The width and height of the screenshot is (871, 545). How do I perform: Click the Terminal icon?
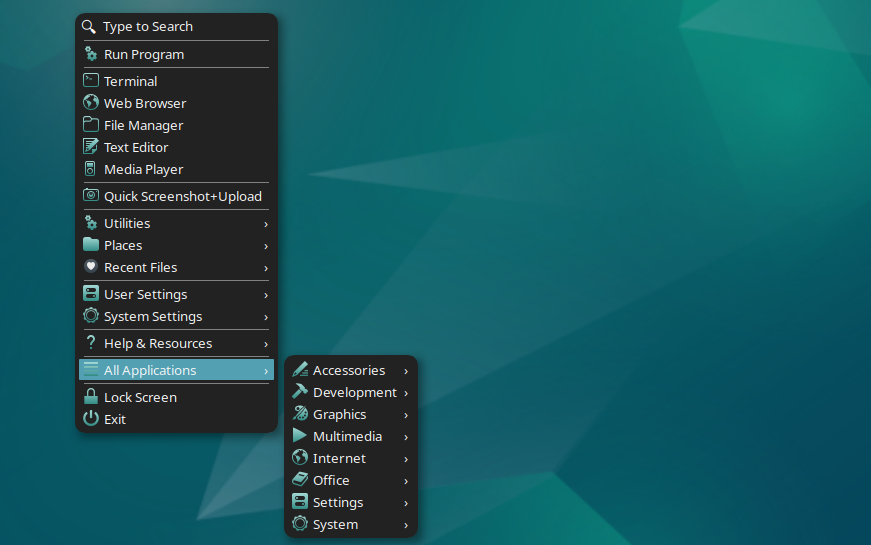pos(91,81)
